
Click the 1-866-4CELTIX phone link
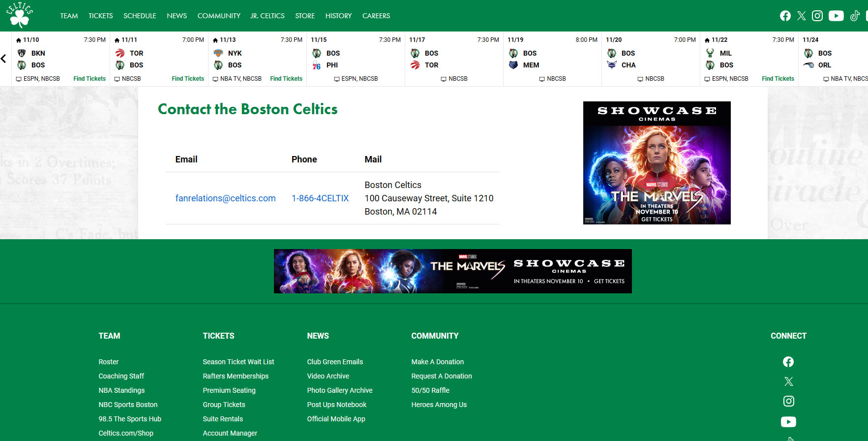(320, 198)
